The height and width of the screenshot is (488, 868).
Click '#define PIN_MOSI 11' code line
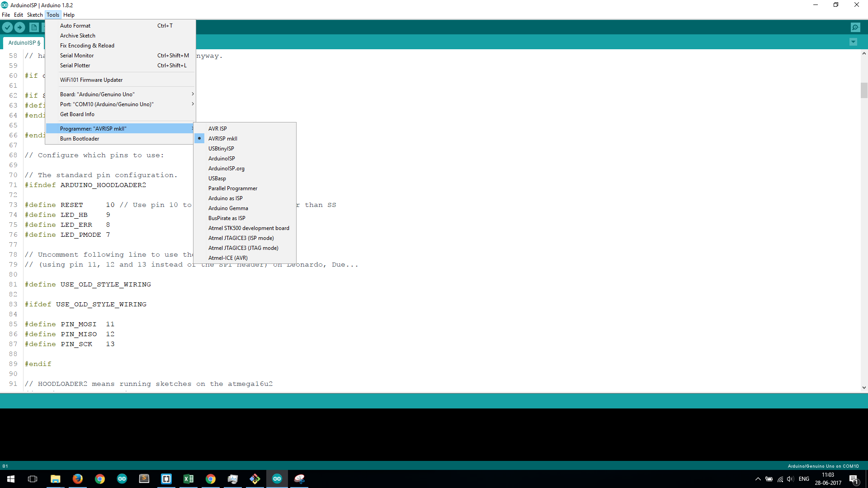click(70, 324)
